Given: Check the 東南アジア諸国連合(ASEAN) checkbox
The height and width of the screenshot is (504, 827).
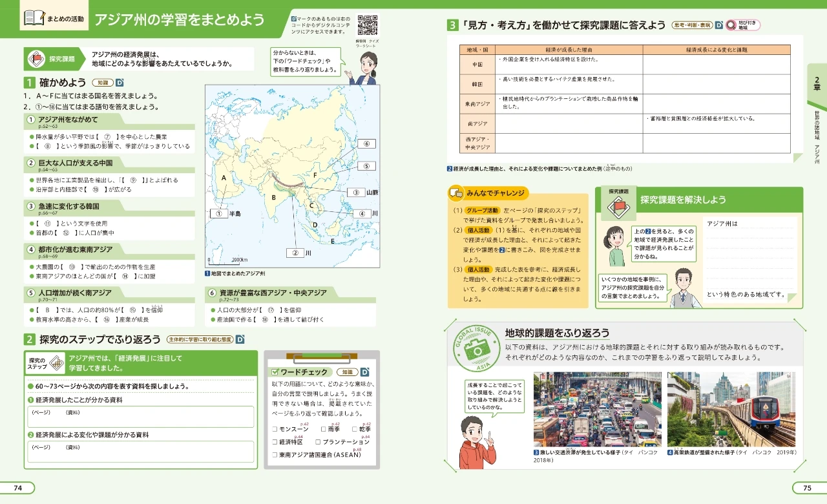Looking at the screenshot, I should (275, 456).
